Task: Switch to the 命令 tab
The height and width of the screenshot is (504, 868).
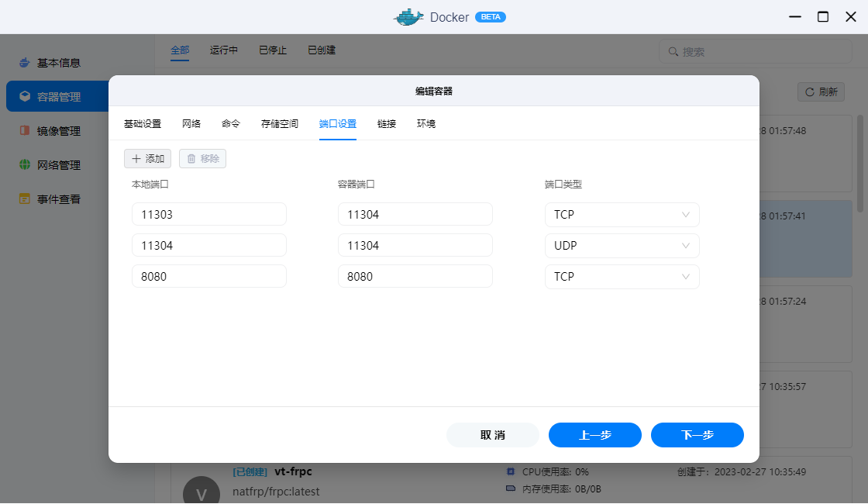Action: pyautogui.click(x=231, y=123)
